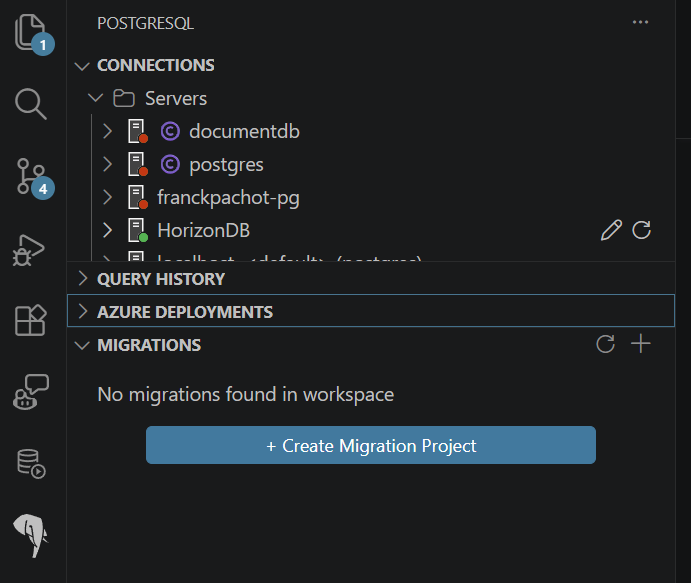Open Run and Debug view
The height and width of the screenshot is (583, 691).
pos(29,249)
